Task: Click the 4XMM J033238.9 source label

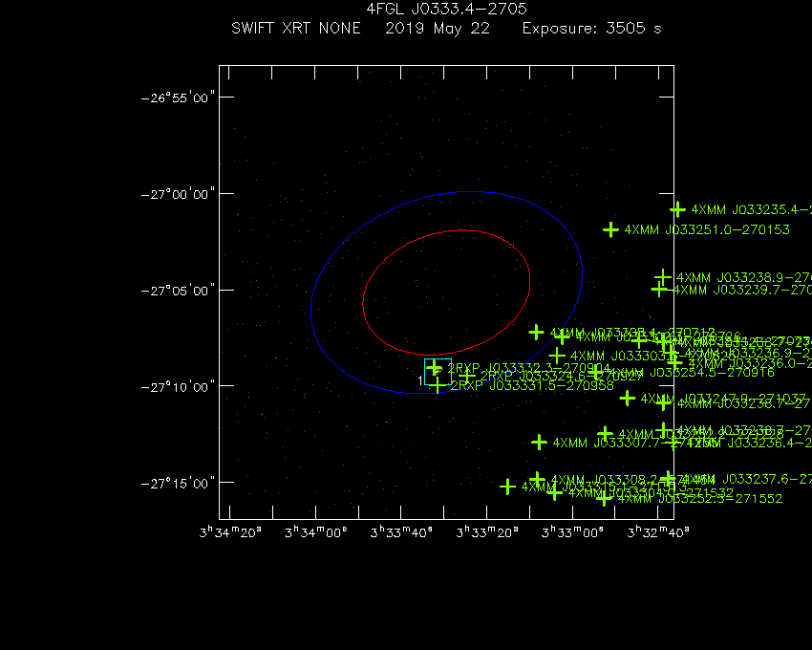Action: tap(743, 277)
